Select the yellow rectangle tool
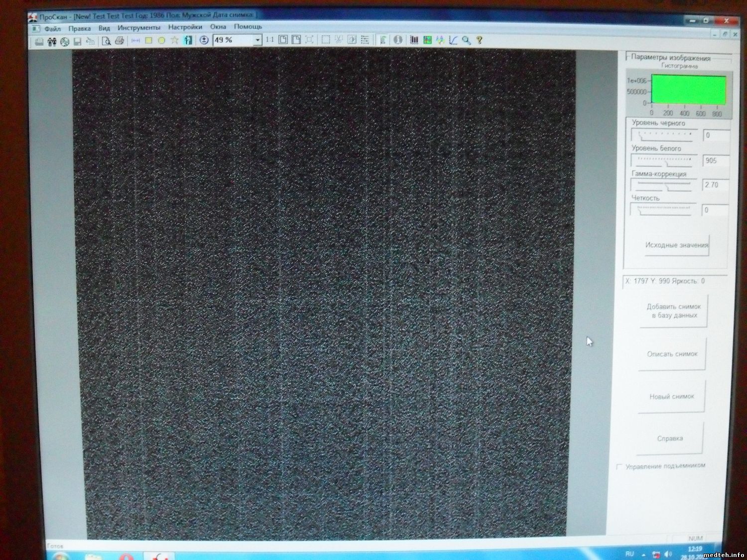Viewport: 747px width, 560px height. pos(148,40)
